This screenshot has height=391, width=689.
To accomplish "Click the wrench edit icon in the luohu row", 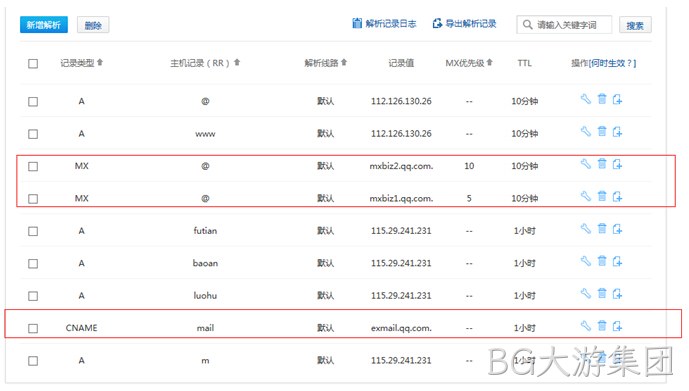I will 586,293.
